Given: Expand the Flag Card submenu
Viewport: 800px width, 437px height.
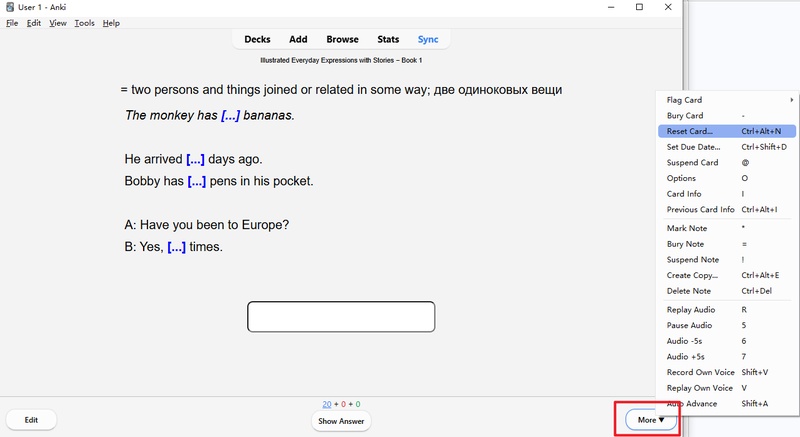Looking at the screenshot, I should (727, 100).
